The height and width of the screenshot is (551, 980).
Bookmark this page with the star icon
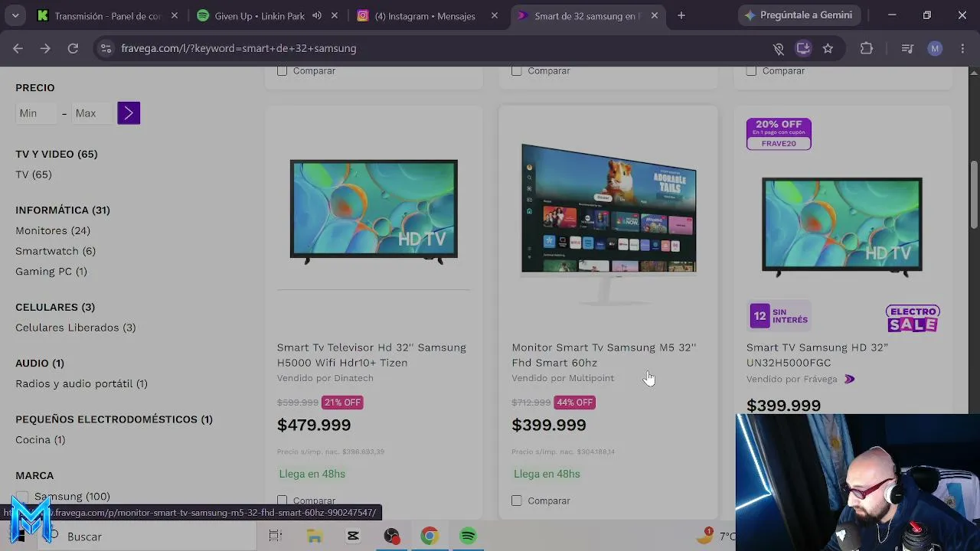tap(828, 48)
